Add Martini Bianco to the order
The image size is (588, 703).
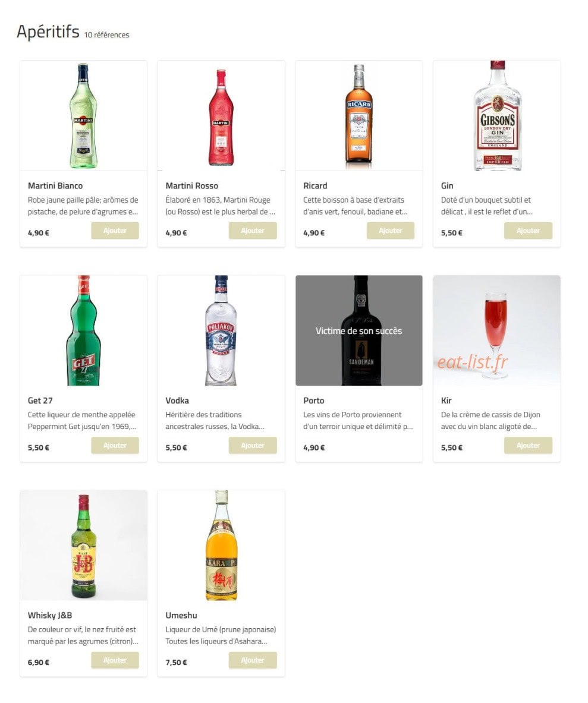pyautogui.click(x=115, y=231)
